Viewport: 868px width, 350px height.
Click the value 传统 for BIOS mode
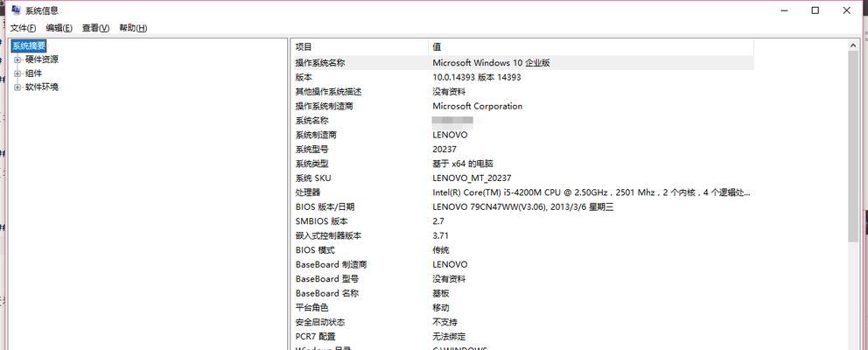[x=441, y=250]
